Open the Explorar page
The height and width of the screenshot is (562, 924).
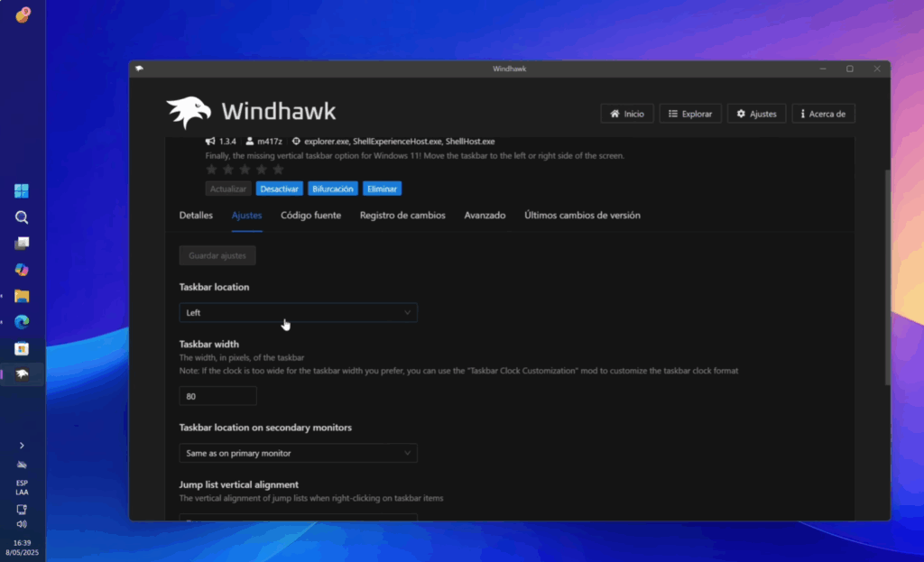coord(690,114)
